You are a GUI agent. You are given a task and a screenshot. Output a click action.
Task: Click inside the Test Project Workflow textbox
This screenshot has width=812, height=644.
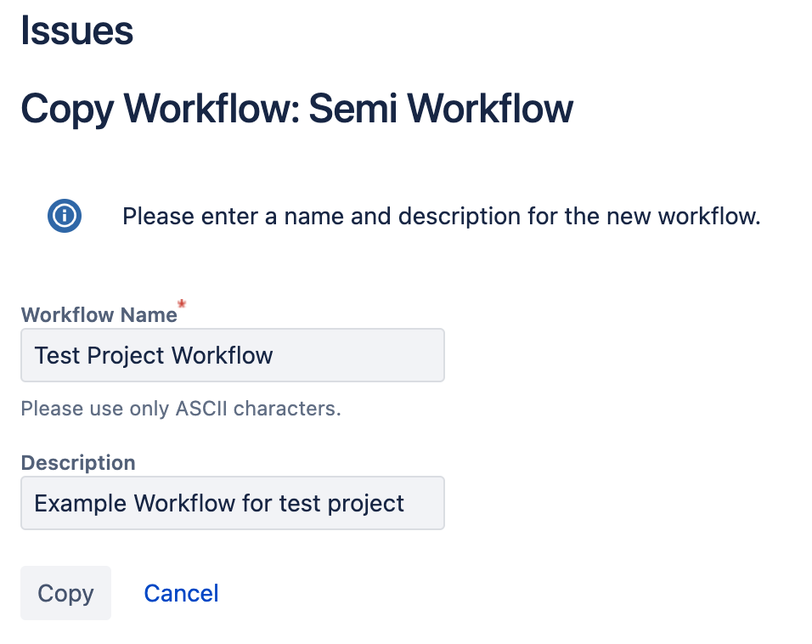tap(232, 354)
